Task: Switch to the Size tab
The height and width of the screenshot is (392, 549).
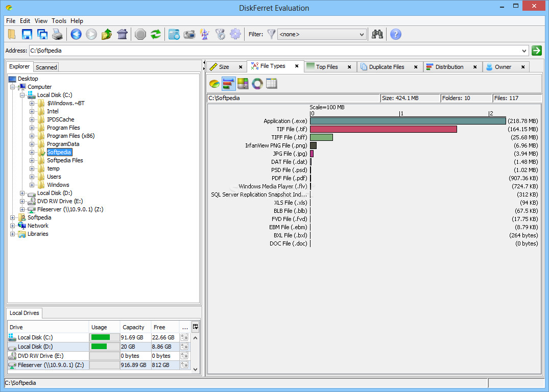Action: [x=224, y=67]
